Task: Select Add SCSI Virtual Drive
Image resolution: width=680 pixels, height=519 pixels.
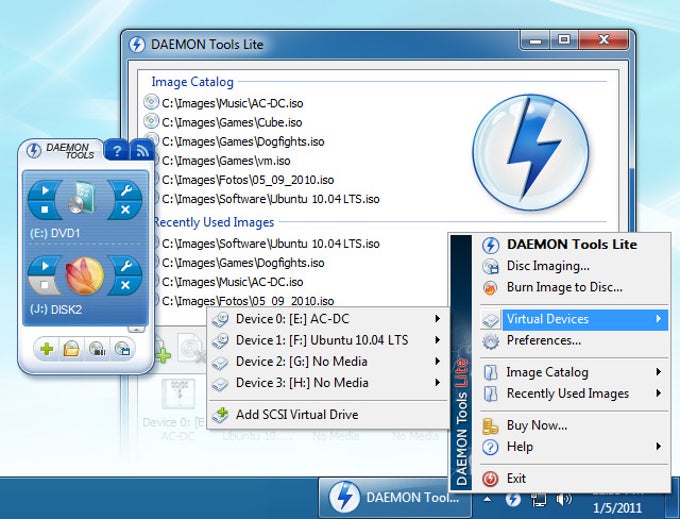Action: (296, 414)
